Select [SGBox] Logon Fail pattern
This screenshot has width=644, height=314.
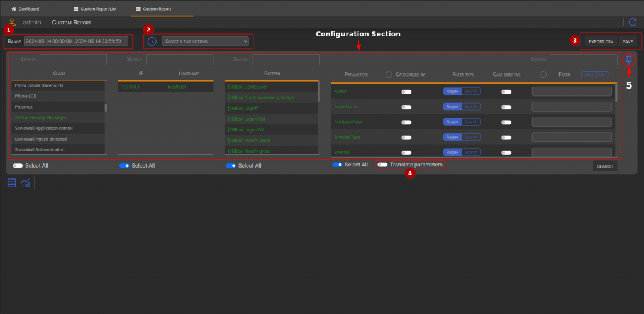pyautogui.click(x=271, y=119)
